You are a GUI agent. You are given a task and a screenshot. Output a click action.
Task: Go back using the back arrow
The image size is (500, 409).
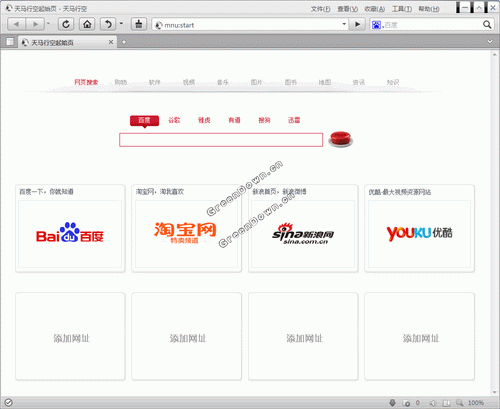(16, 24)
